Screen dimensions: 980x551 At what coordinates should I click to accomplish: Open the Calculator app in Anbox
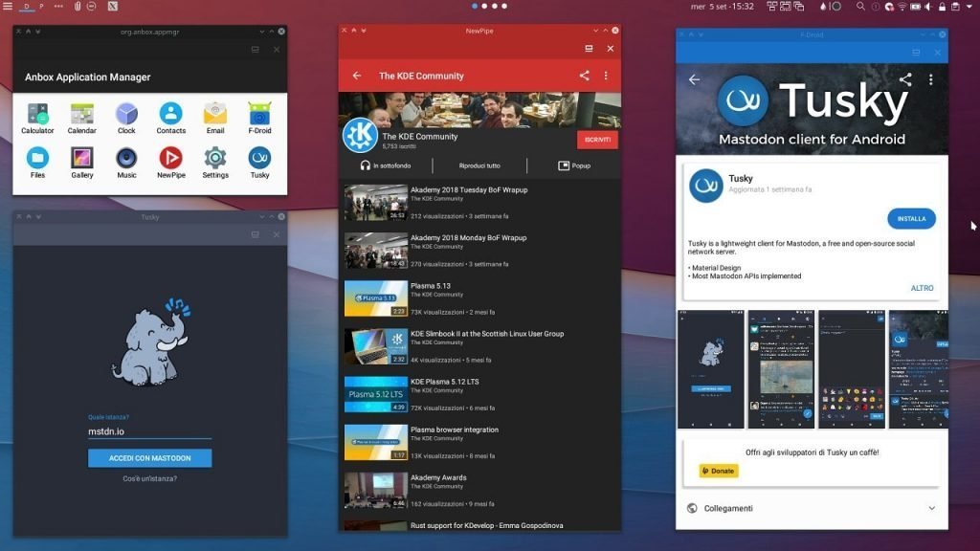tap(37, 118)
